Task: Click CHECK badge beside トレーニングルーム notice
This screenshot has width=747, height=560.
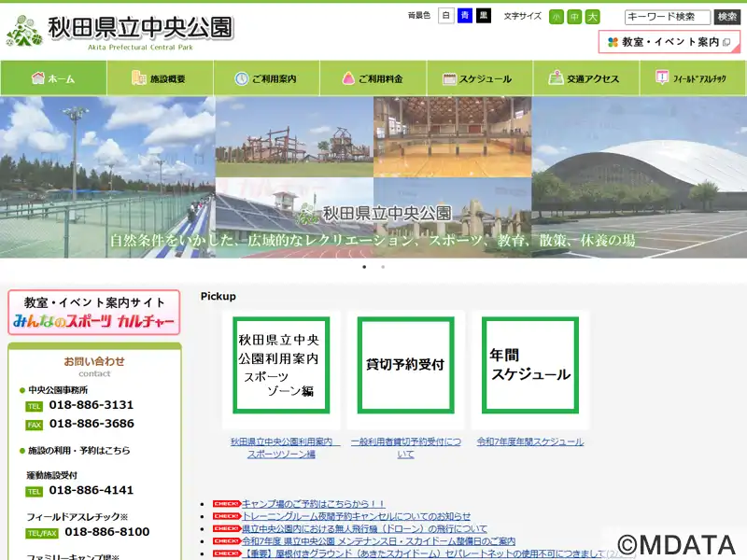Action: coord(226,516)
